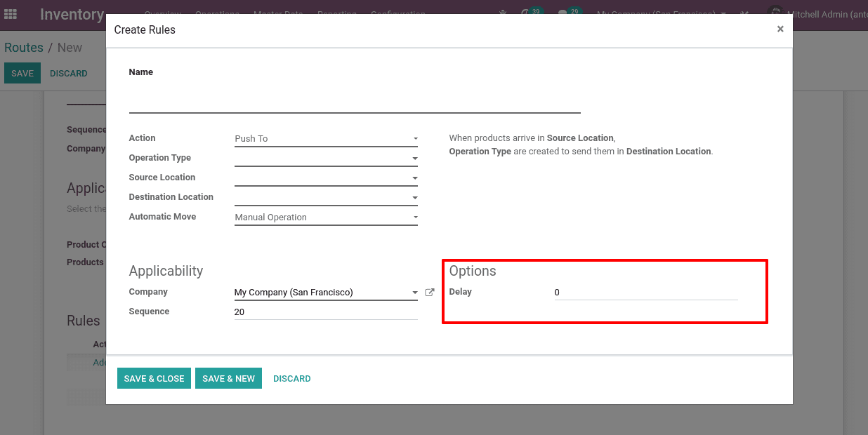Open Mitchell Admin user menu
This screenshot has height=435, width=868.
tap(818, 14)
